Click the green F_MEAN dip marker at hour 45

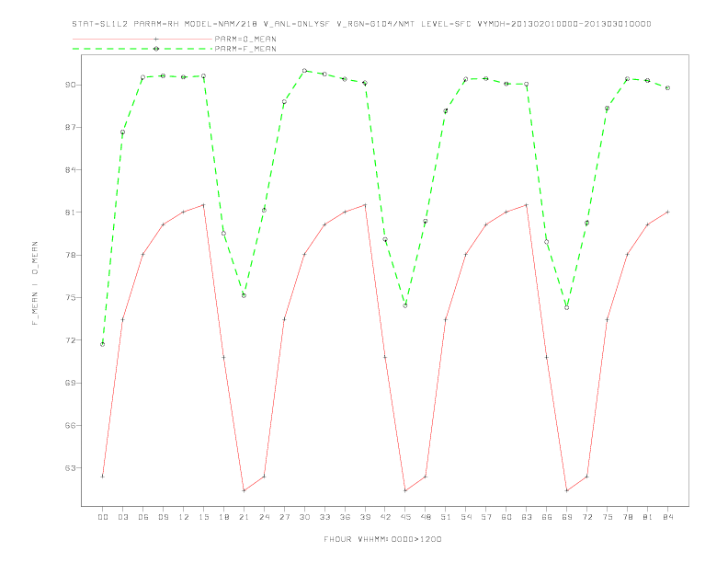[405, 305]
